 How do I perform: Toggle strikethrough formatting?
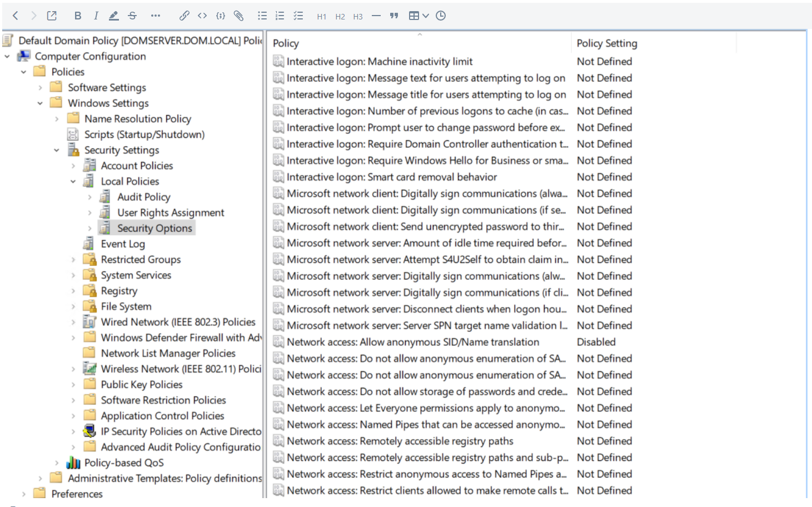132,16
